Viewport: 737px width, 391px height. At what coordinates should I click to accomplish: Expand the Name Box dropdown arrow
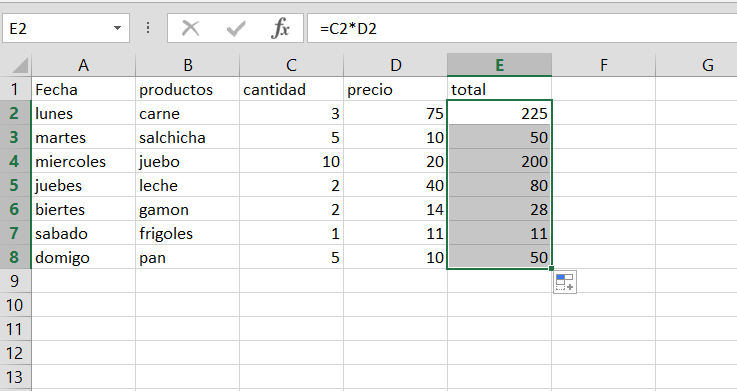coord(118,28)
